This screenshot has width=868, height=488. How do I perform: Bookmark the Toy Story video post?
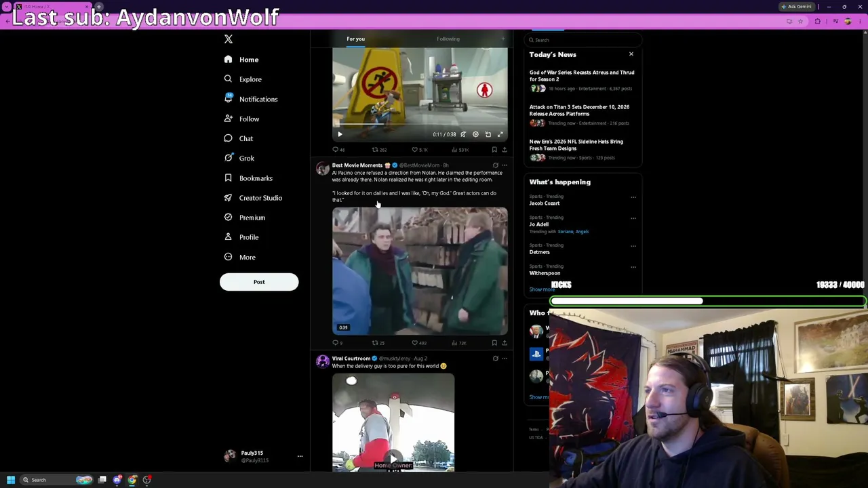point(494,150)
